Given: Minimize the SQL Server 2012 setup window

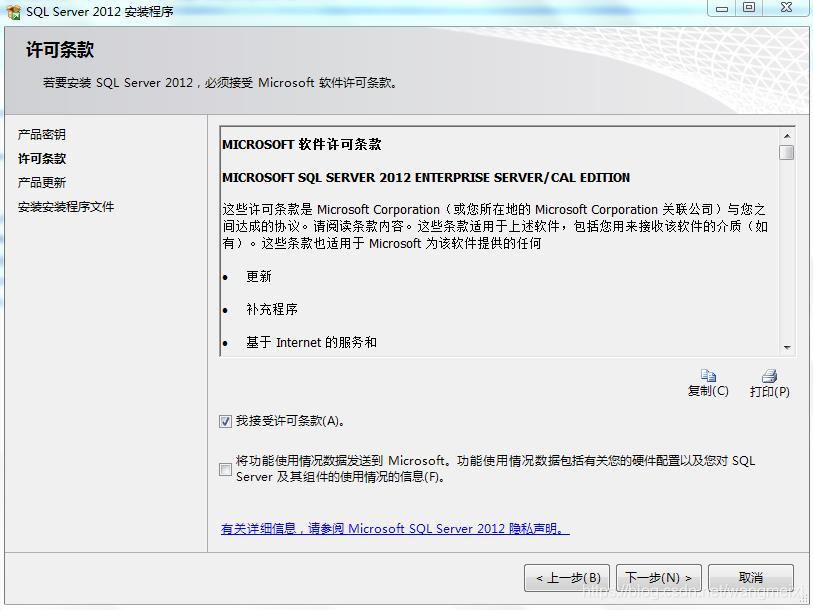Looking at the screenshot, I should click(x=722, y=8).
